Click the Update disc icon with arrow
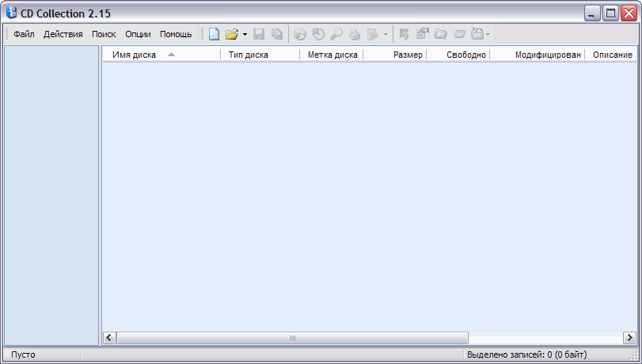Viewport: 642px width, 364px height. click(318, 34)
